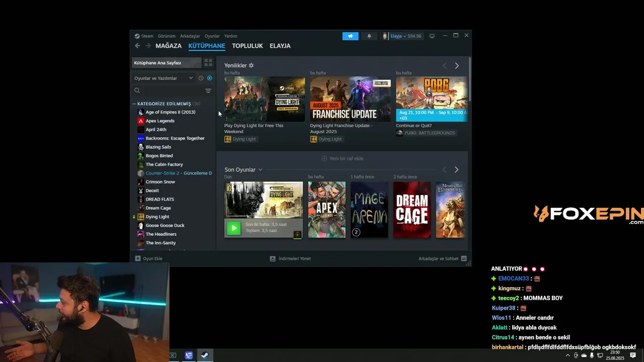
Task: Click the plus icon beside Oyun Ekle
Action: click(137, 258)
